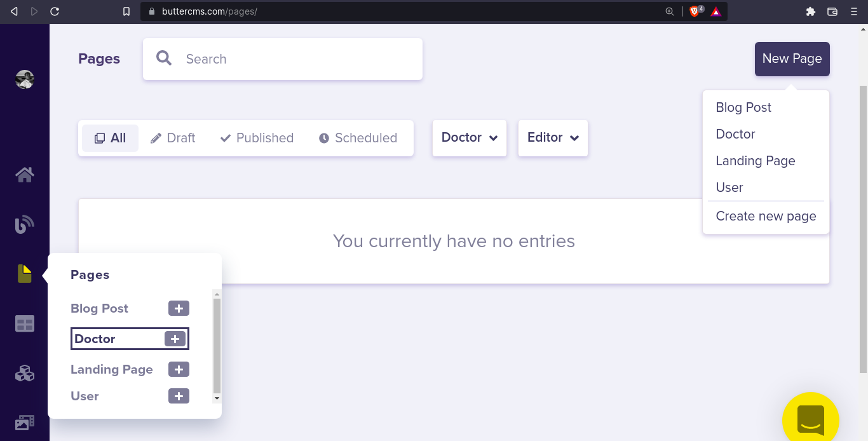Click browser forward arrow
This screenshot has height=441, width=868.
point(34,11)
